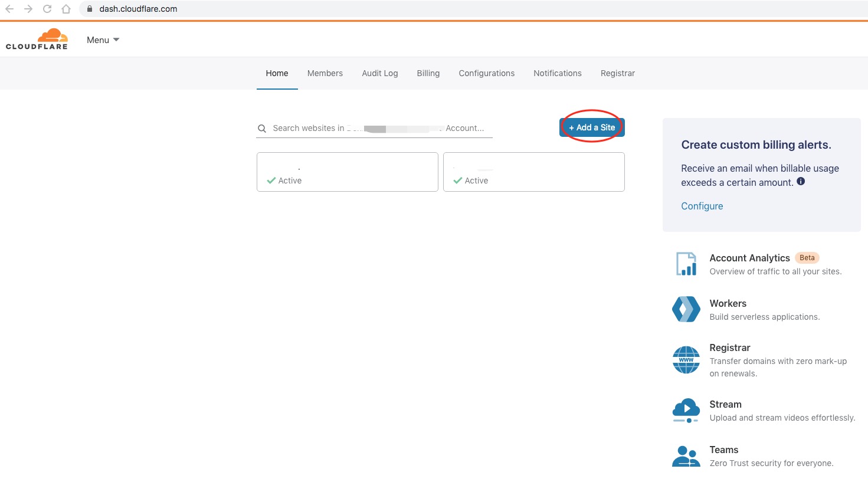Image resolution: width=868 pixels, height=482 pixels.
Task: Open the first Active site card
Action: point(348,172)
